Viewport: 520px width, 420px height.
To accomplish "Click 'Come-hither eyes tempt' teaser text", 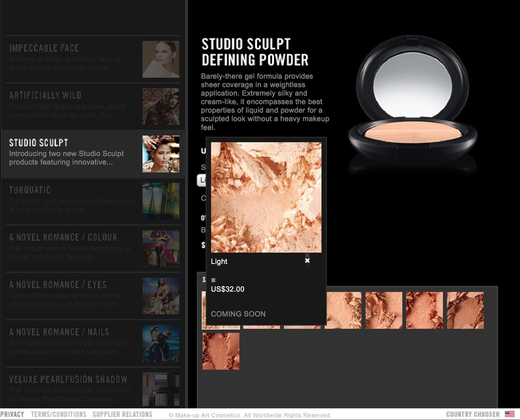I will 66,300.
